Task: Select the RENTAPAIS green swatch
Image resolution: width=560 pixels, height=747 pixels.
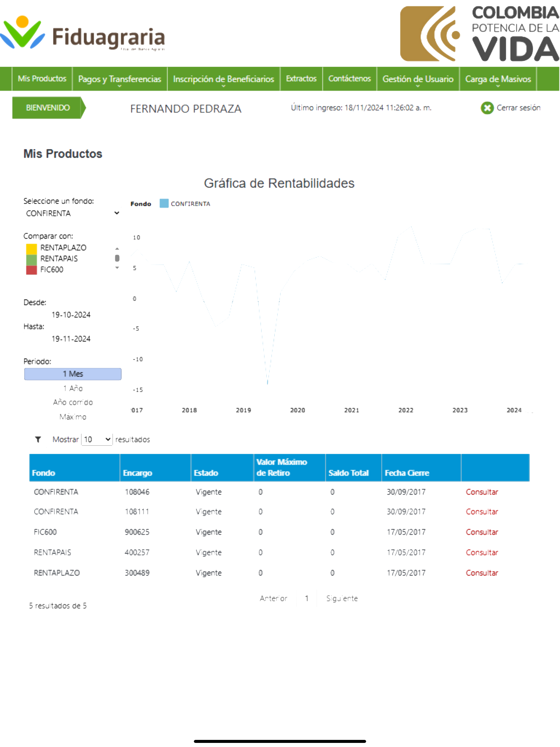Action: [x=31, y=259]
